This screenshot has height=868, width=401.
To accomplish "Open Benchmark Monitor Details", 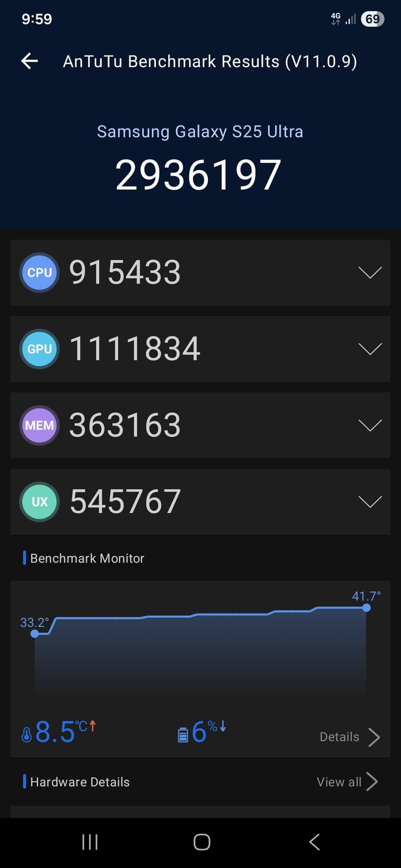I will click(x=350, y=737).
